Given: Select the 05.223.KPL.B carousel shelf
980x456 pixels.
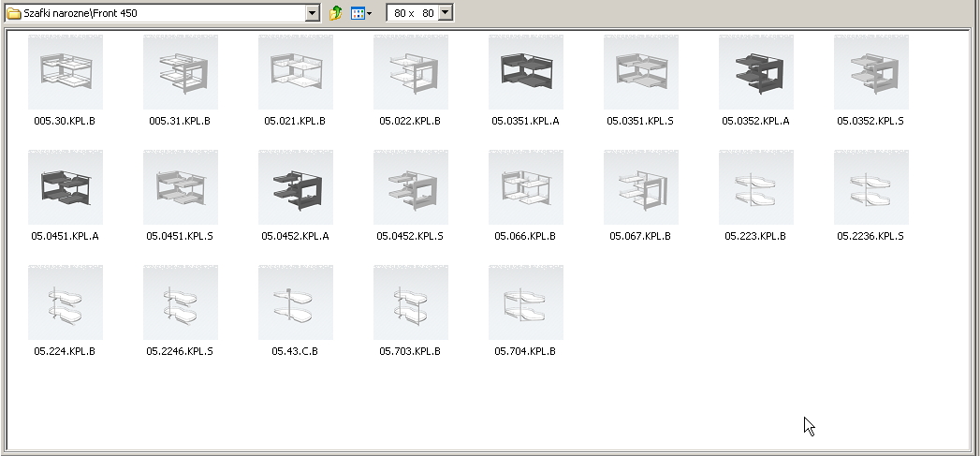Looking at the screenshot, I should (x=755, y=187).
